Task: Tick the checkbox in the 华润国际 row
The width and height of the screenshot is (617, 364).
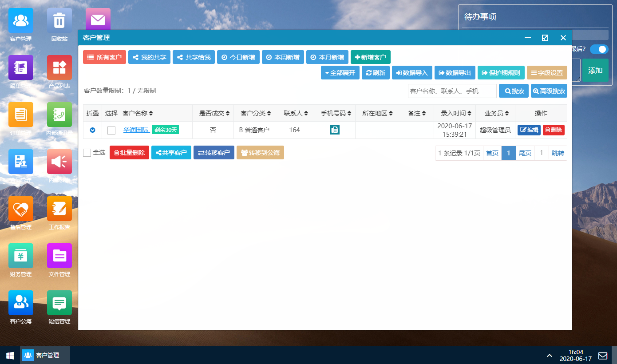Action: [111, 131]
